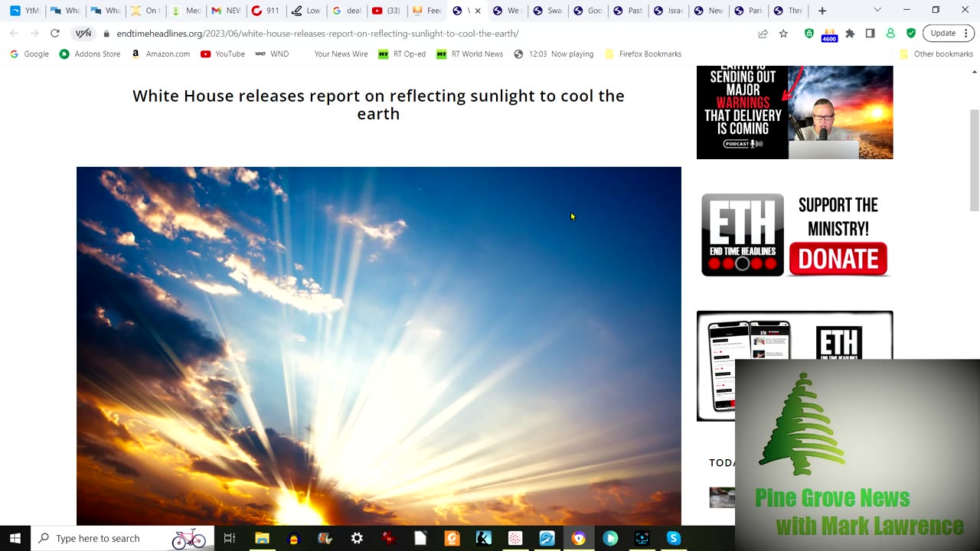Open Firefox Bookmarks folder
Image resolution: width=980 pixels, height=551 pixels.
click(x=643, y=54)
